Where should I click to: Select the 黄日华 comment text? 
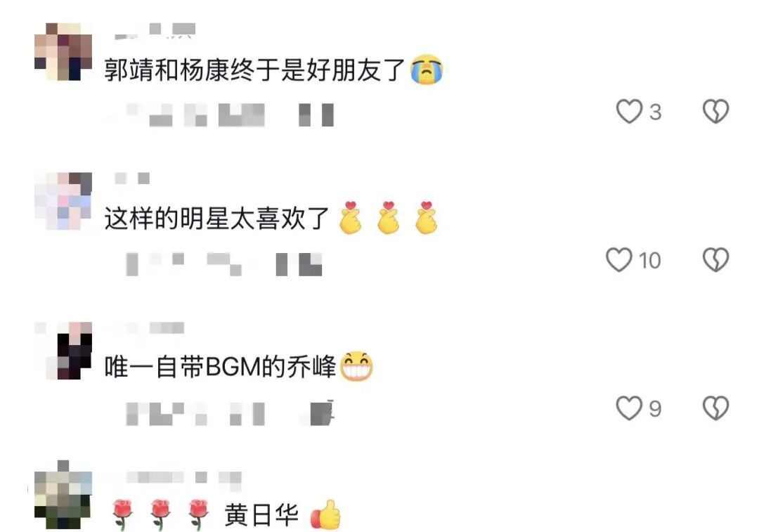pyautogui.click(x=261, y=514)
